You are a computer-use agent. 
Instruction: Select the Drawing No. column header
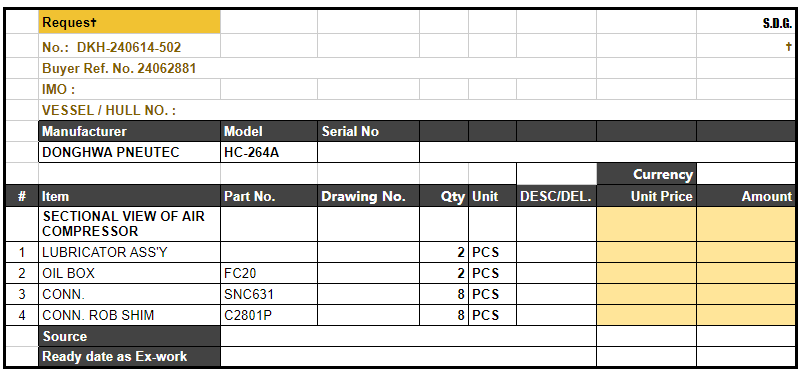point(368,196)
